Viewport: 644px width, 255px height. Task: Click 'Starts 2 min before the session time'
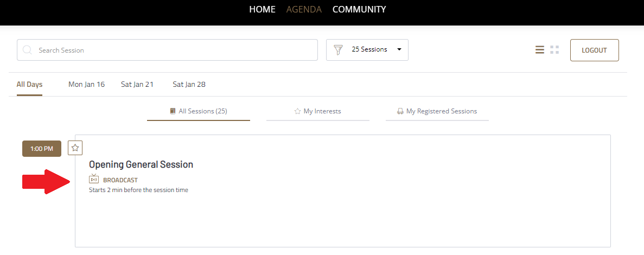(138, 190)
